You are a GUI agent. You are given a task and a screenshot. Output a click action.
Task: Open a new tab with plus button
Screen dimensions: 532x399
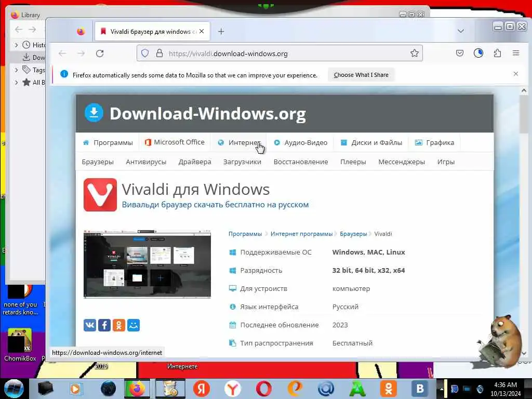pos(221,32)
